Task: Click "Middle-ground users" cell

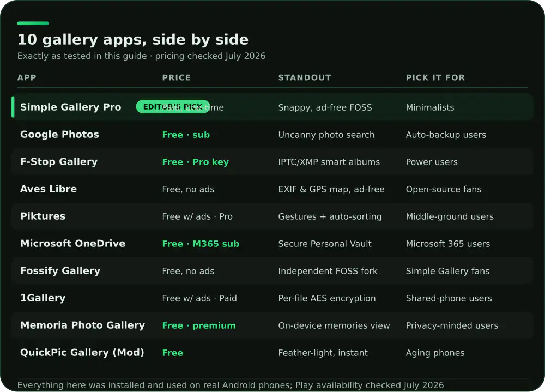Action: click(450, 216)
